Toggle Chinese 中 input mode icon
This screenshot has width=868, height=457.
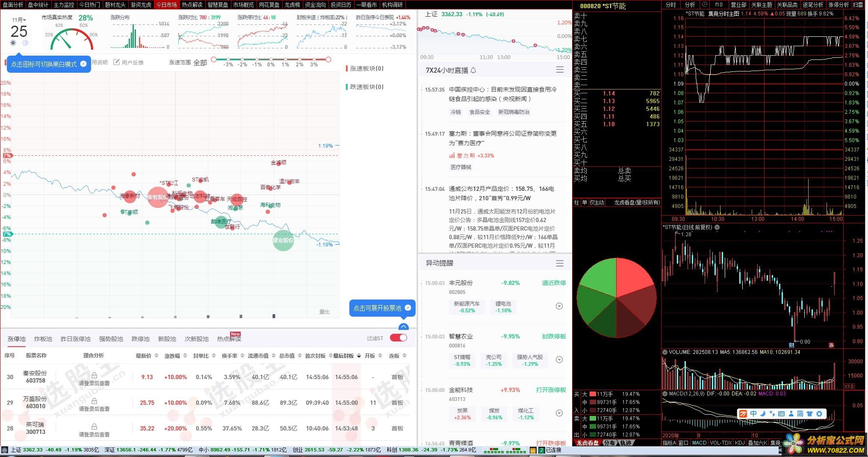(x=753, y=414)
